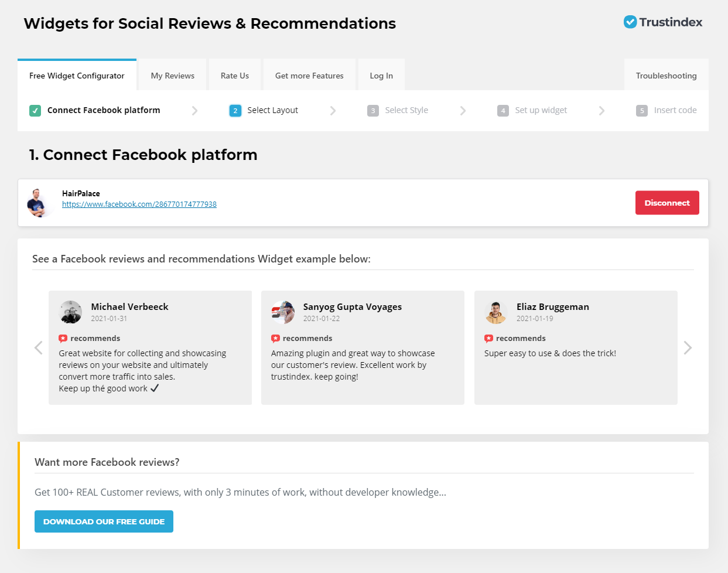Screen dimensions: 728x573
Task: Show previous reviews with left carousel arrow
Action: coord(39,348)
